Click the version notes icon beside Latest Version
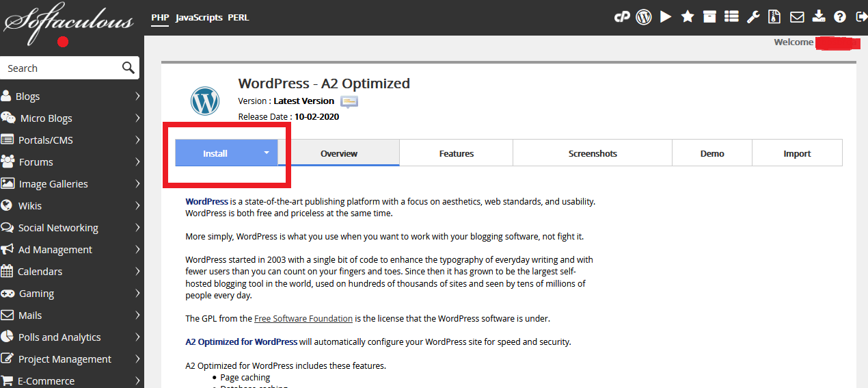The height and width of the screenshot is (388, 868). [x=349, y=101]
